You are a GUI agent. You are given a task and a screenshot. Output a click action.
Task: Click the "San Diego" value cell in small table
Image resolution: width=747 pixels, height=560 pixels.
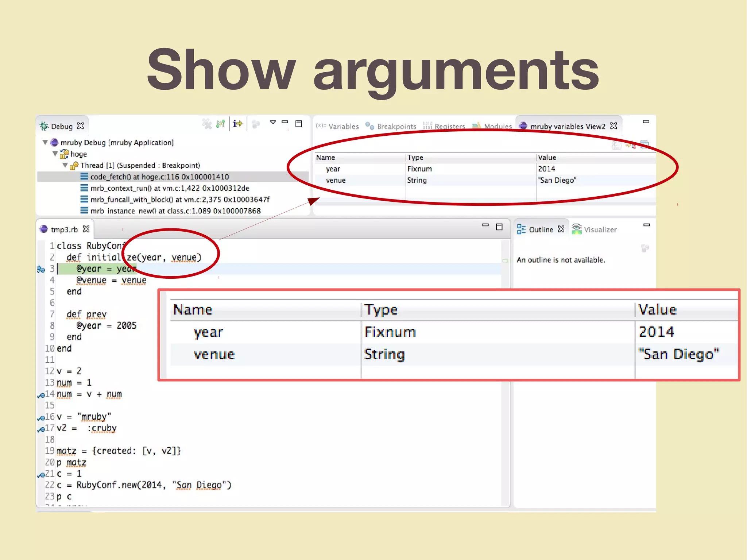pos(557,180)
